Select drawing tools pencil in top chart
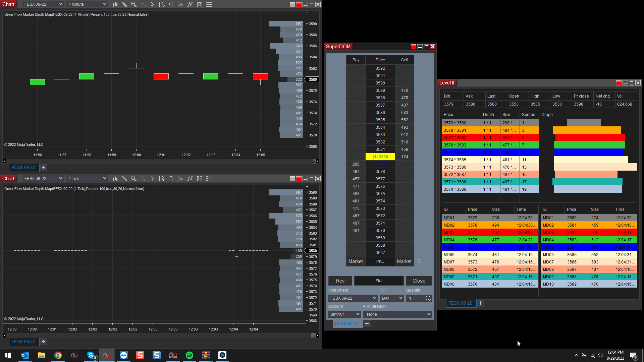Image resolution: width=644 pixels, height=362 pixels. (124, 4)
